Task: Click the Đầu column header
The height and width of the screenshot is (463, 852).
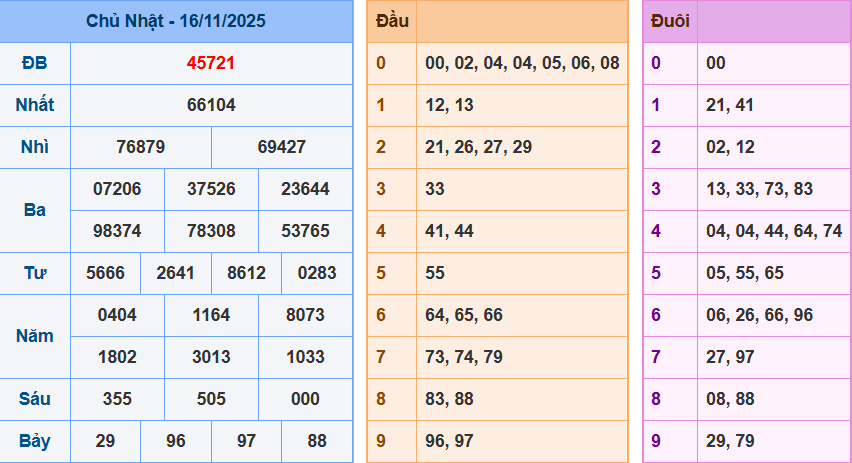Action: (391, 21)
